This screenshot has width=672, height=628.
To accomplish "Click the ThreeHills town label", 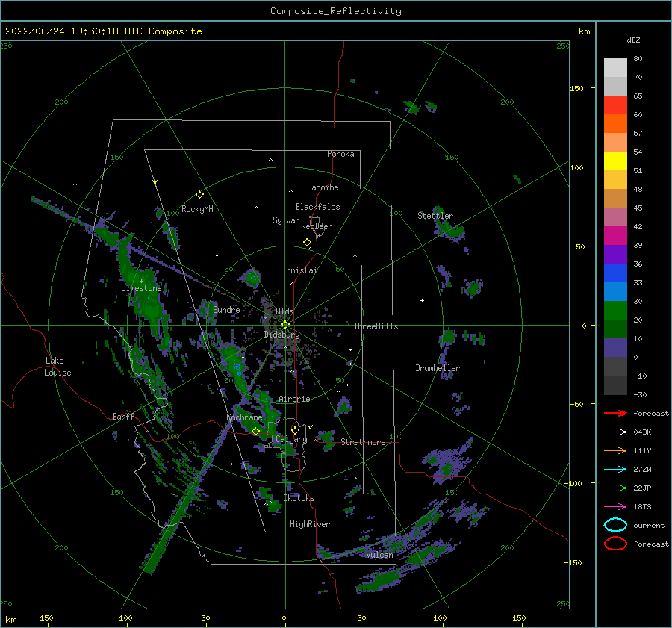I will point(376,326).
